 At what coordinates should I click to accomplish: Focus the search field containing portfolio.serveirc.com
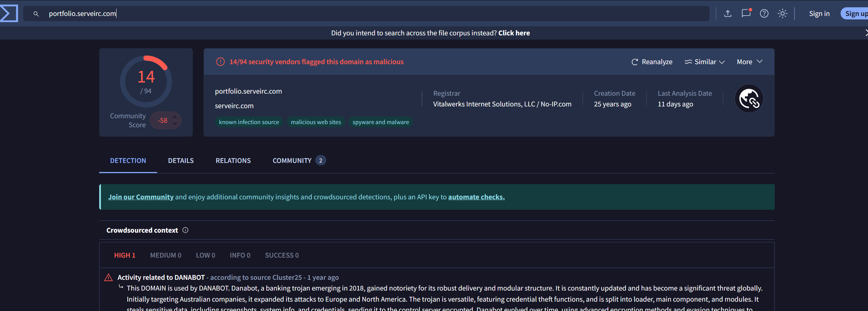tap(366, 14)
